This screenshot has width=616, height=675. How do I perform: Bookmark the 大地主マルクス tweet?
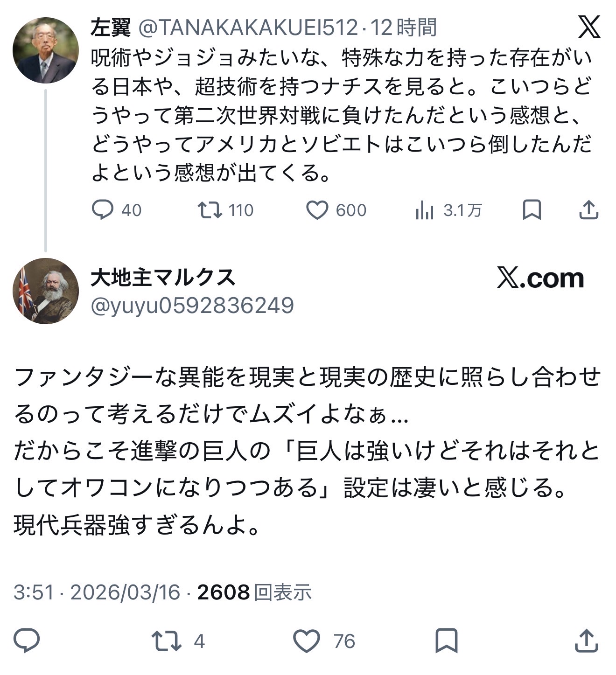point(446,640)
